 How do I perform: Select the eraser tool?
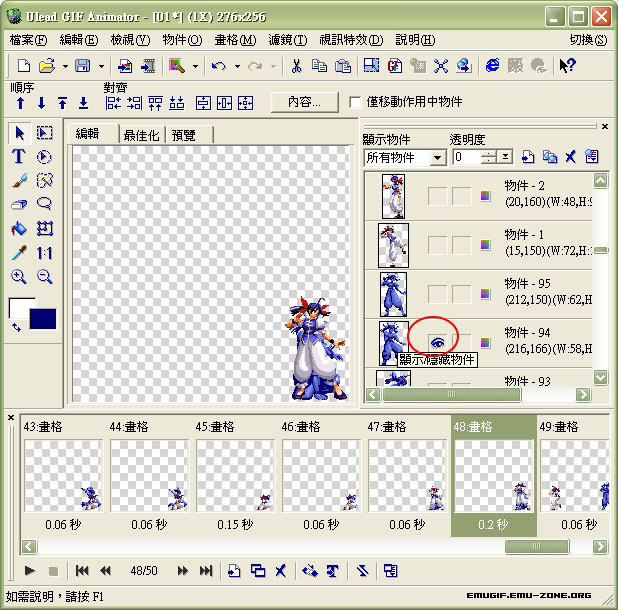[19, 204]
